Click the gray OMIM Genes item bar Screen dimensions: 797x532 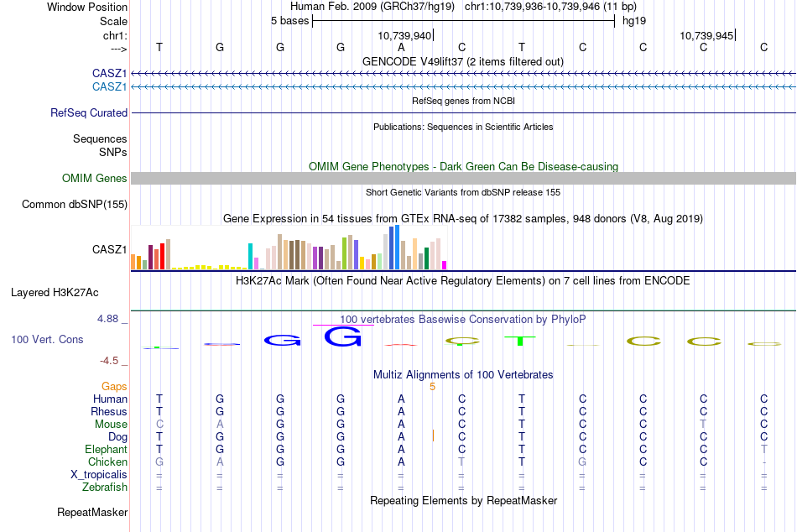pyautogui.click(x=463, y=178)
